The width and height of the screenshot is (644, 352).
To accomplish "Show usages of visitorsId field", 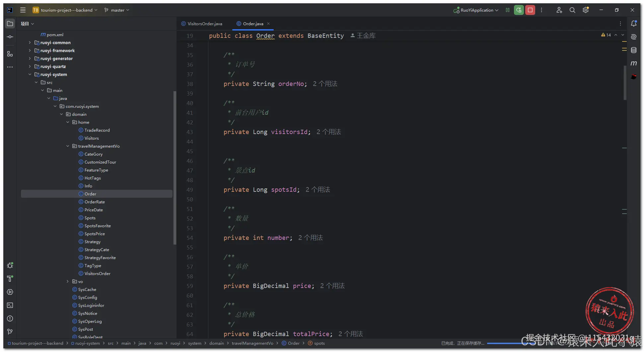I will click(x=329, y=132).
